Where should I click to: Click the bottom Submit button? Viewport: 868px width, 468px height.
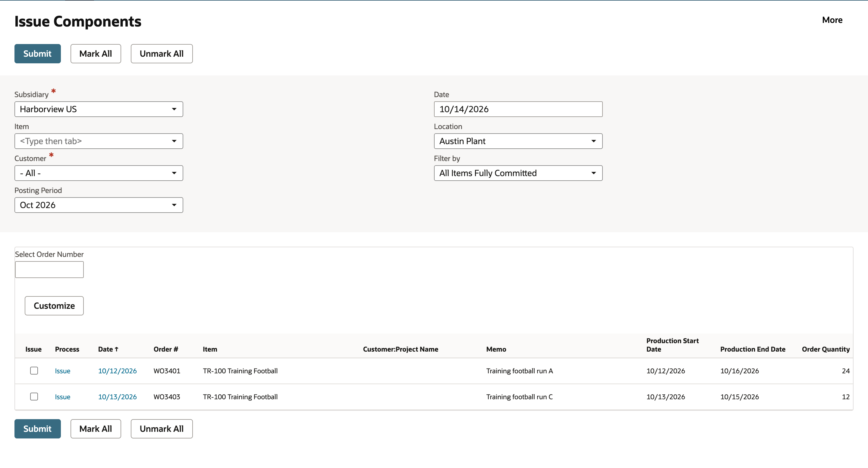(37, 429)
